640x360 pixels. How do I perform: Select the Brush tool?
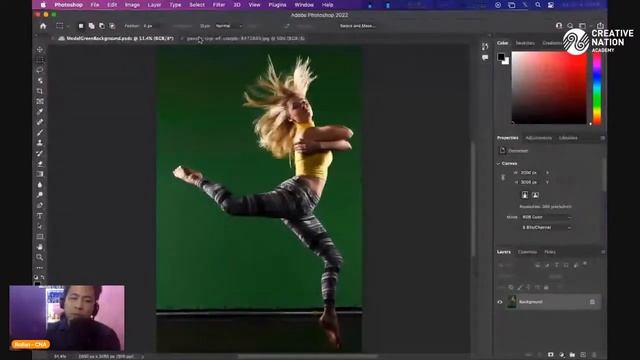click(x=40, y=132)
